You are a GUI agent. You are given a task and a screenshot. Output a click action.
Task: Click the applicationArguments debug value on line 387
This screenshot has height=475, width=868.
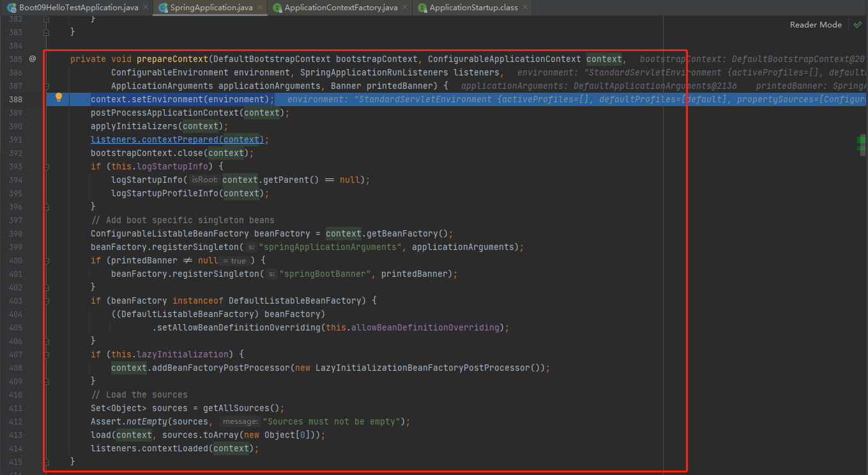[599, 86]
